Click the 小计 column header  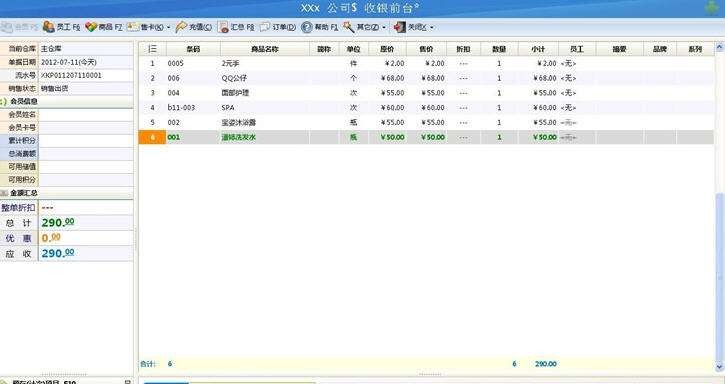click(x=538, y=49)
